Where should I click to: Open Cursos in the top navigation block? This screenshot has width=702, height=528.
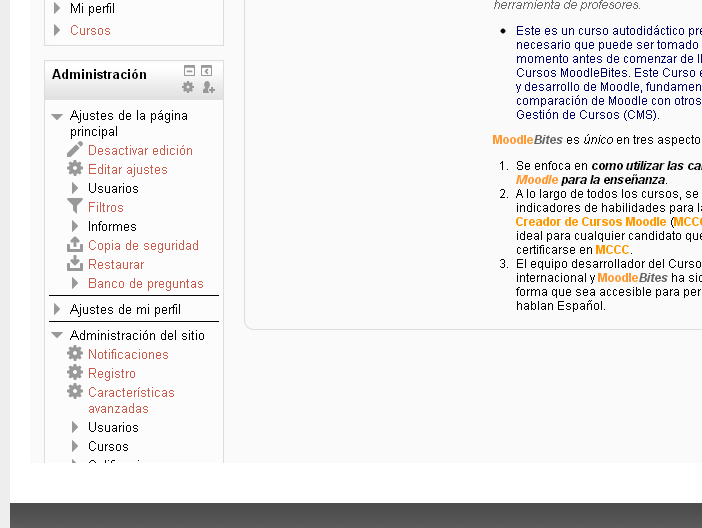pyautogui.click(x=90, y=30)
